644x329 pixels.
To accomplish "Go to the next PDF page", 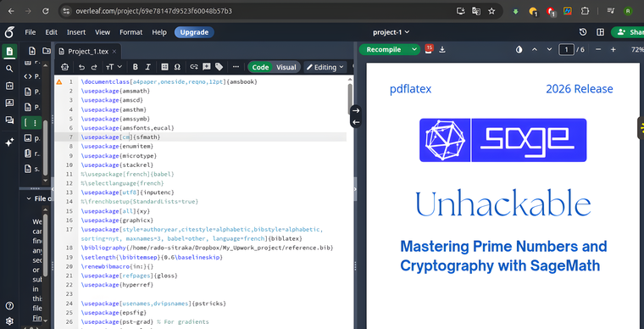I will pos(550,50).
